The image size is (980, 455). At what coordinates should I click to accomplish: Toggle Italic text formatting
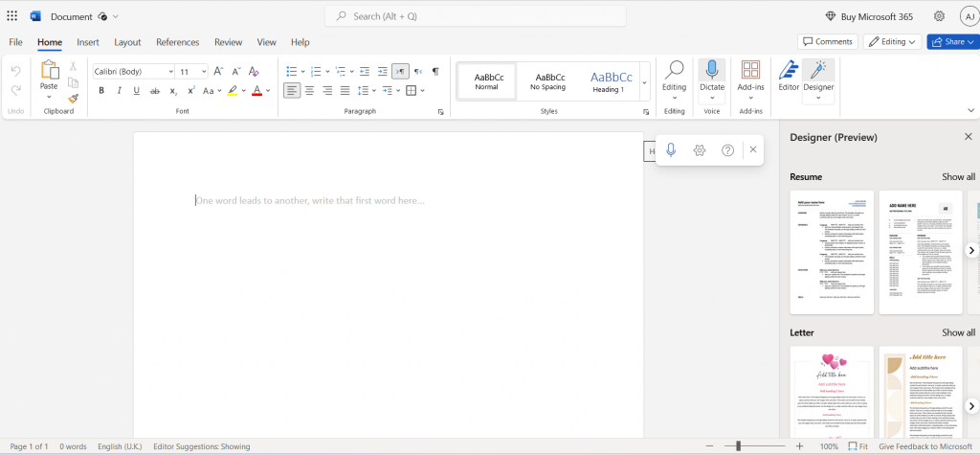119,91
